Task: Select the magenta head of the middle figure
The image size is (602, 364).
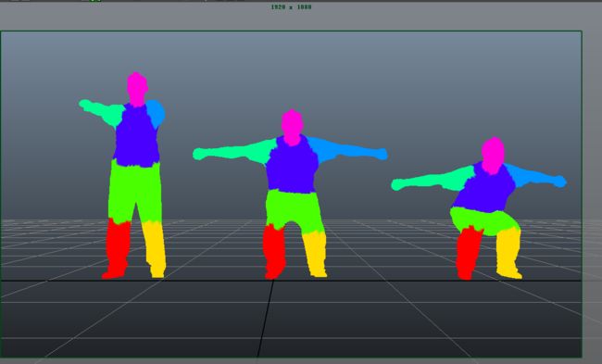Action: tap(292, 127)
